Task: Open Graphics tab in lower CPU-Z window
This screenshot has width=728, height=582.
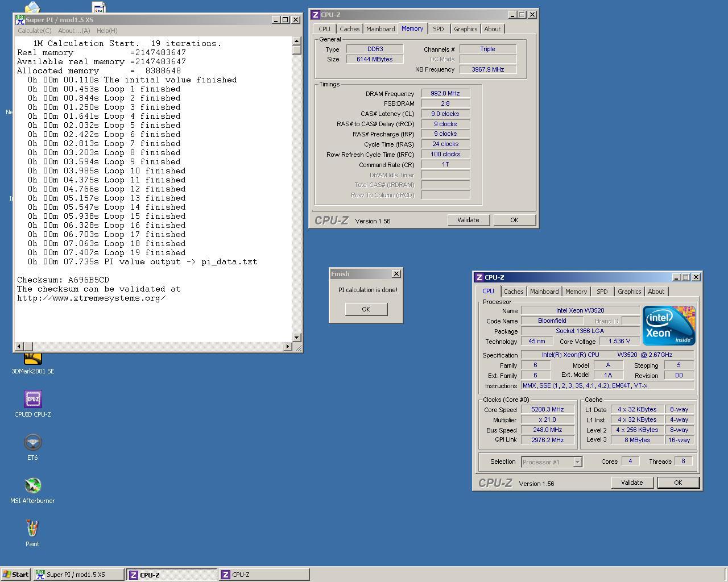Action: (629, 292)
